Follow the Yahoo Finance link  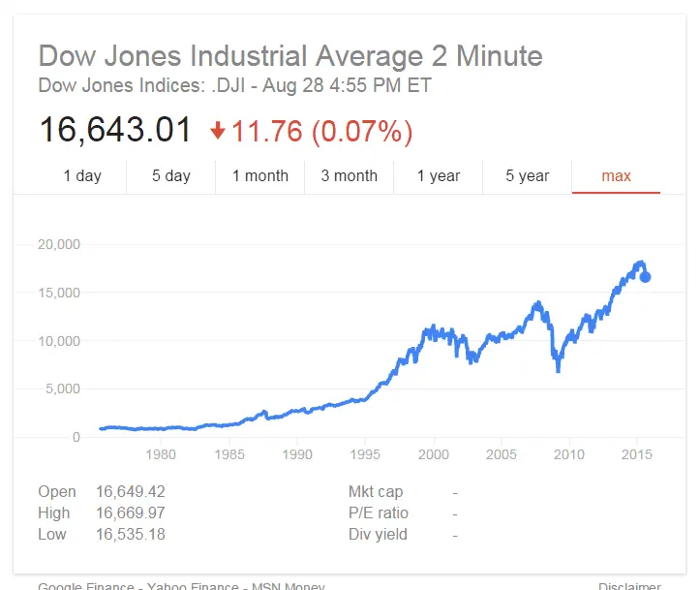point(185,586)
